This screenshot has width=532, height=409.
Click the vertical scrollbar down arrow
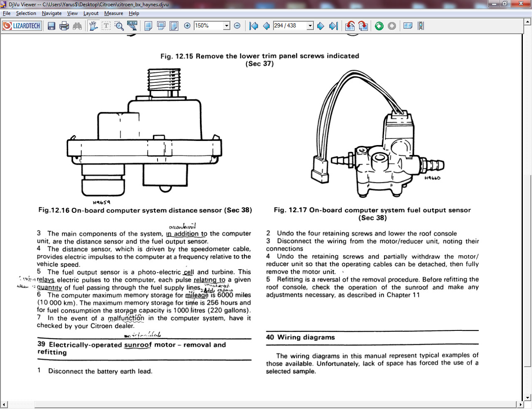click(527, 397)
